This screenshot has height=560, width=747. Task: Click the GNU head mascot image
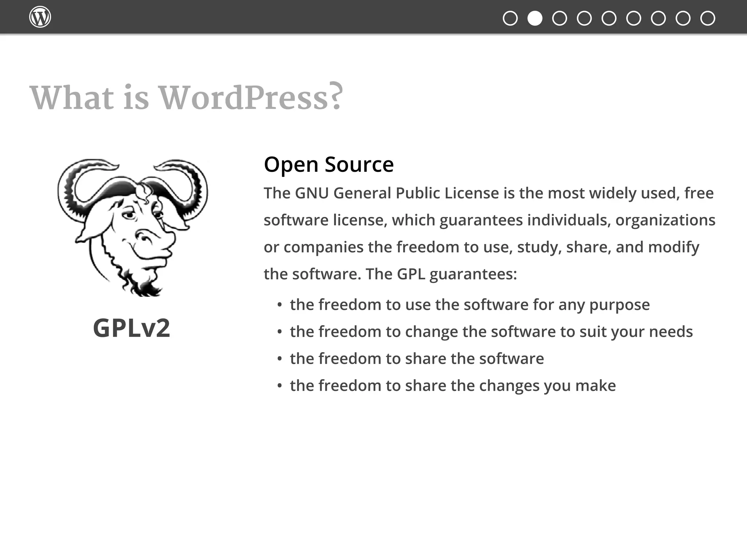point(132,227)
